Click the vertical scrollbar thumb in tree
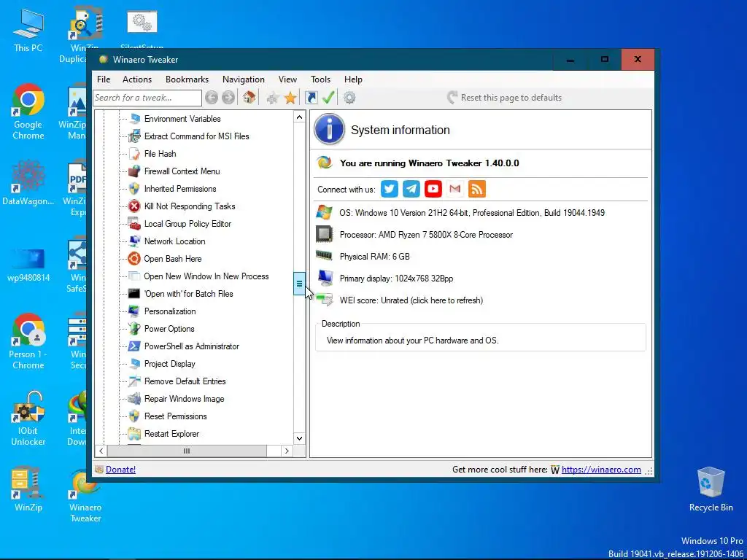This screenshot has width=747, height=560. click(x=299, y=284)
